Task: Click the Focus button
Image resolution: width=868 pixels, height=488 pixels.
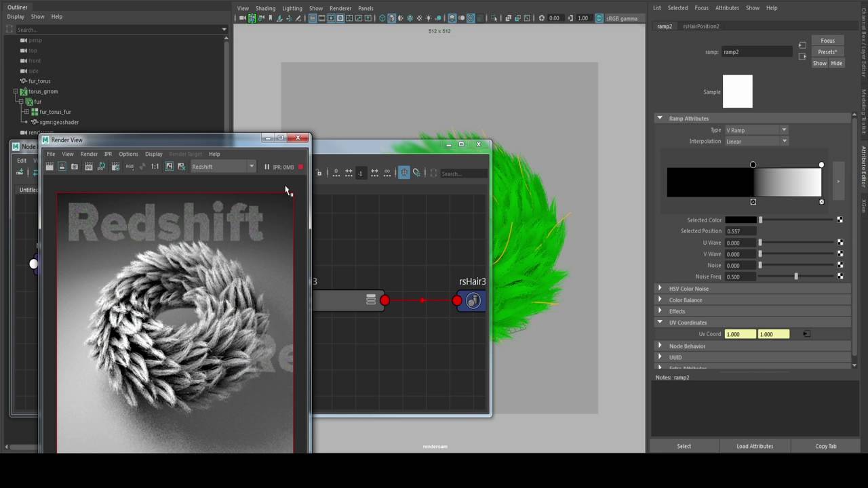Action: point(827,41)
